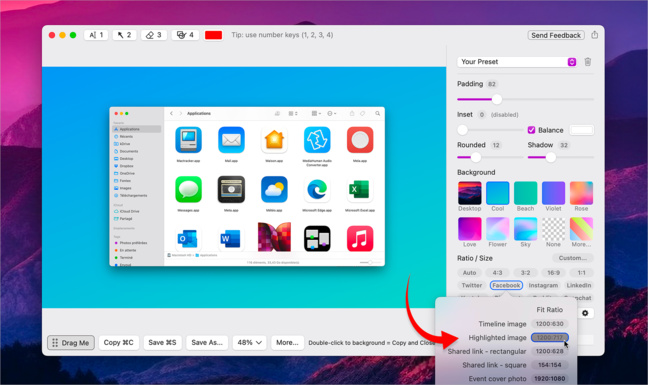
Task: Select the text annotation tool 1
Action: tap(96, 35)
